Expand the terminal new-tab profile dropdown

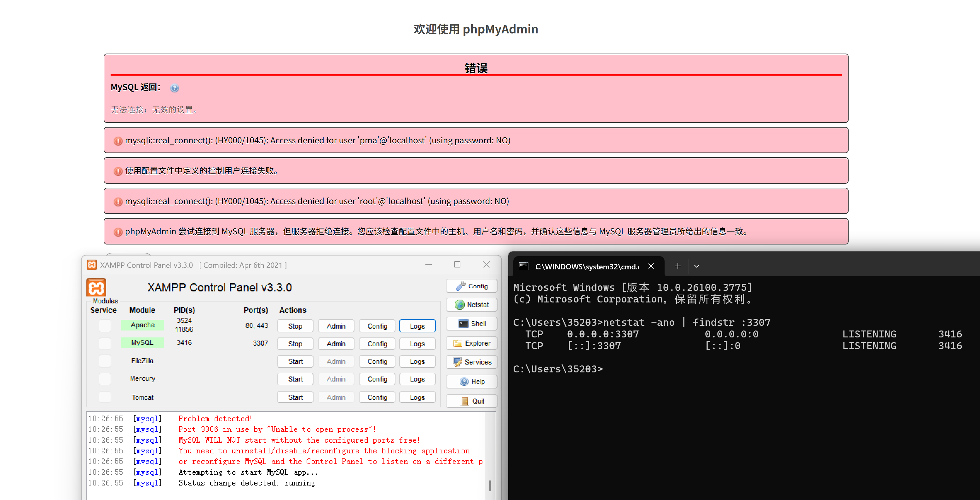click(697, 266)
